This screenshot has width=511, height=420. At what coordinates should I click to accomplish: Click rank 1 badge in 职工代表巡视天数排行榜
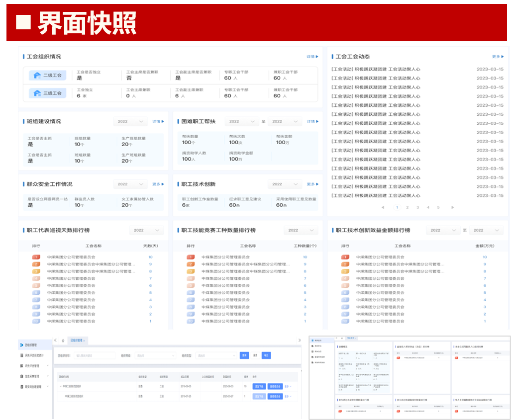click(36, 257)
